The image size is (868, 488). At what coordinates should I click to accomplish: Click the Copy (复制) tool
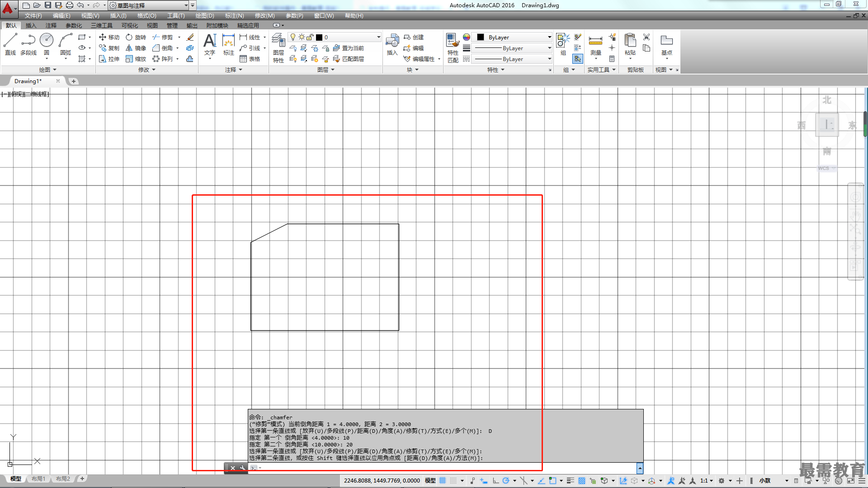[x=109, y=48]
